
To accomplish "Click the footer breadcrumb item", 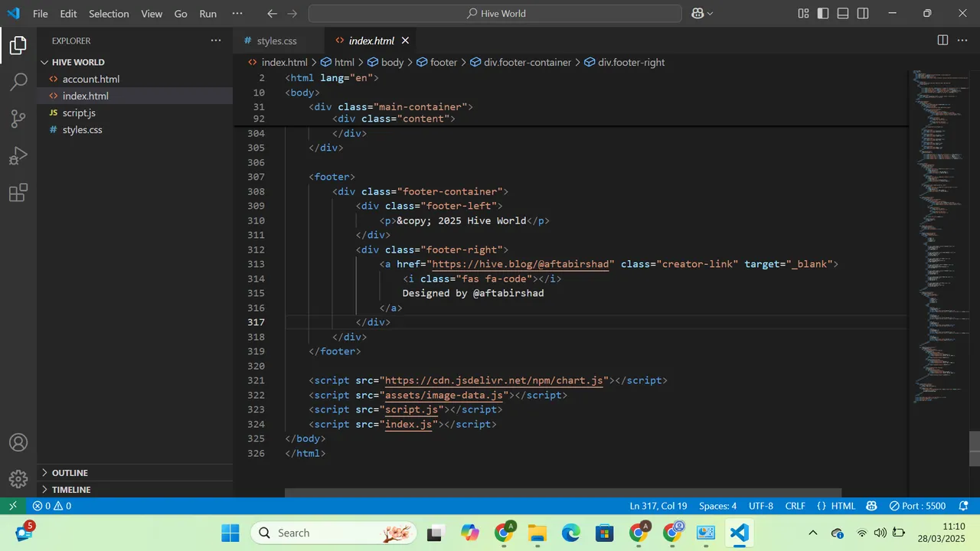I will tap(436, 62).
